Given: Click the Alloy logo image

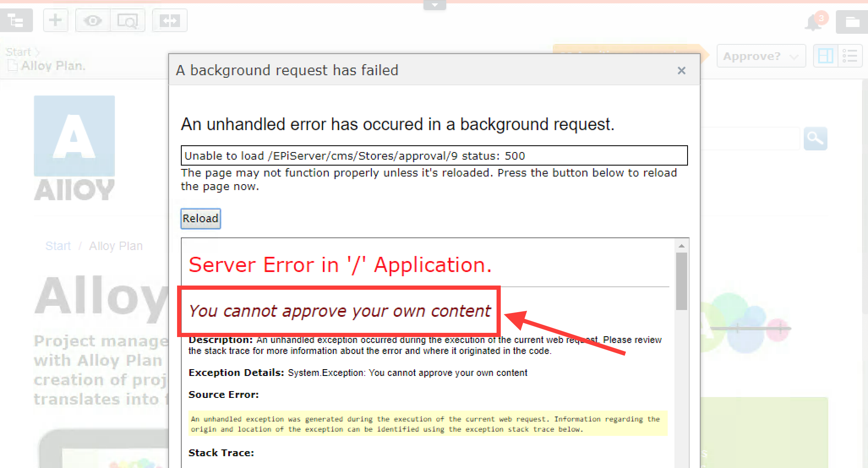Looking at the screenshot, I should click(74, 148).
